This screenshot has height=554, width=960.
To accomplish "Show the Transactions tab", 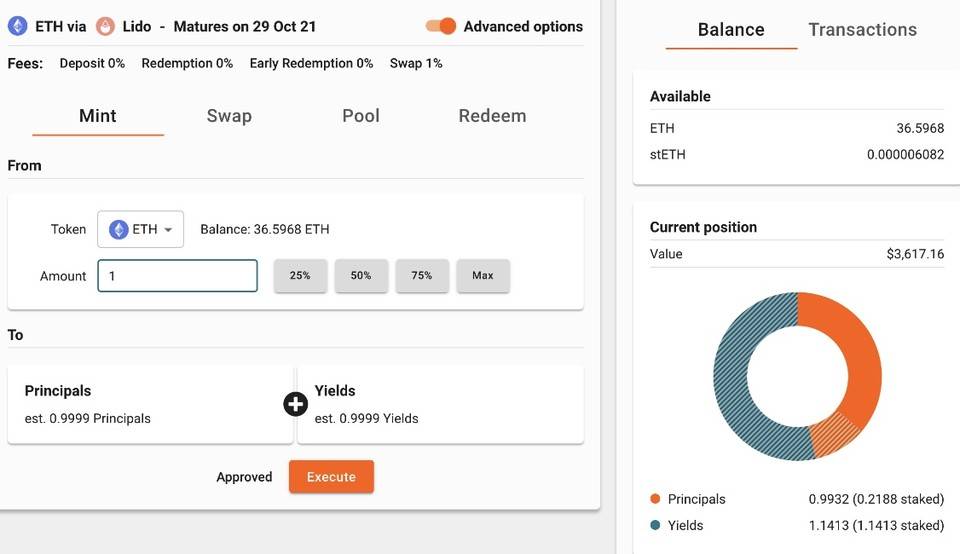I will 863,29.
